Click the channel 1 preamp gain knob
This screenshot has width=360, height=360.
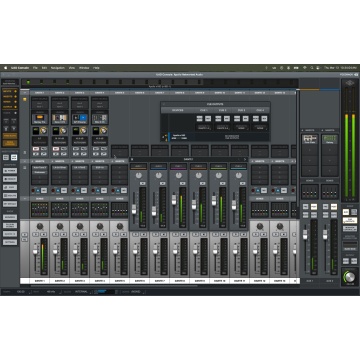pyautogui.click(x=44, y=130)
